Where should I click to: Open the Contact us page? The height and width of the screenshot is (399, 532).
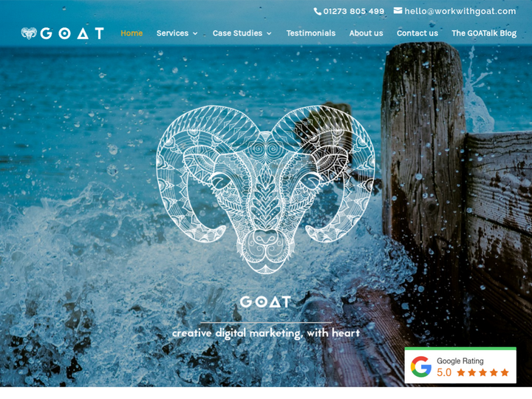tap(417, 33)
